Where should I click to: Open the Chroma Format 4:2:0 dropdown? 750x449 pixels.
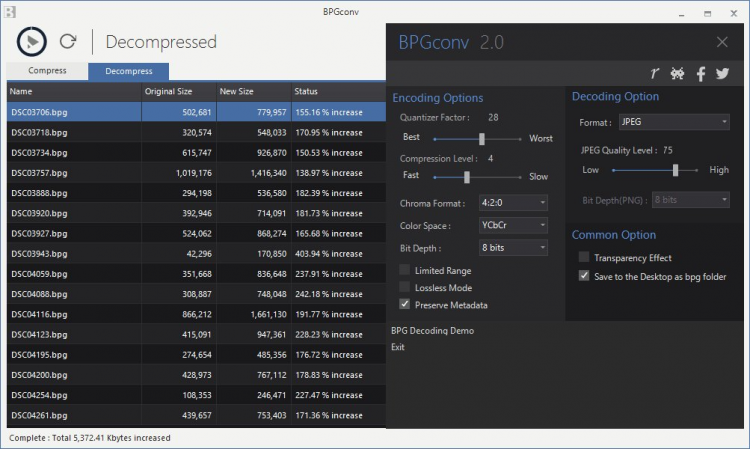(x=513, y=203)
